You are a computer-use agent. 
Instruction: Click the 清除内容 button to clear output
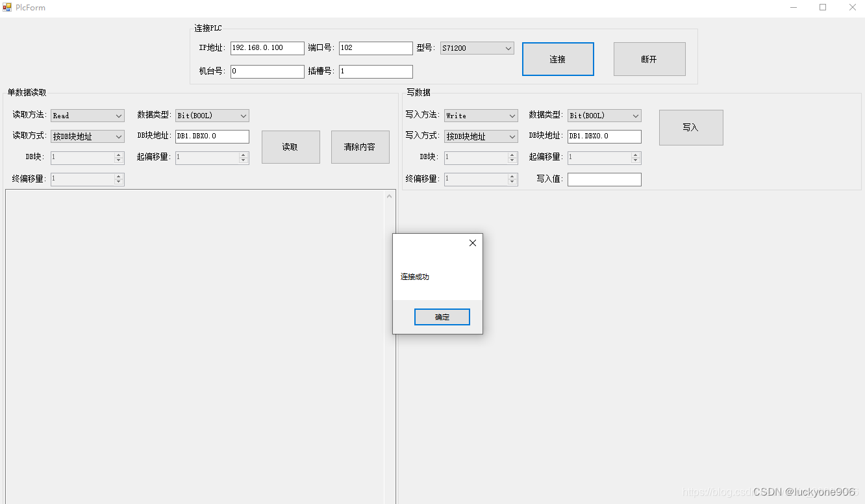(x=360, y=147)
